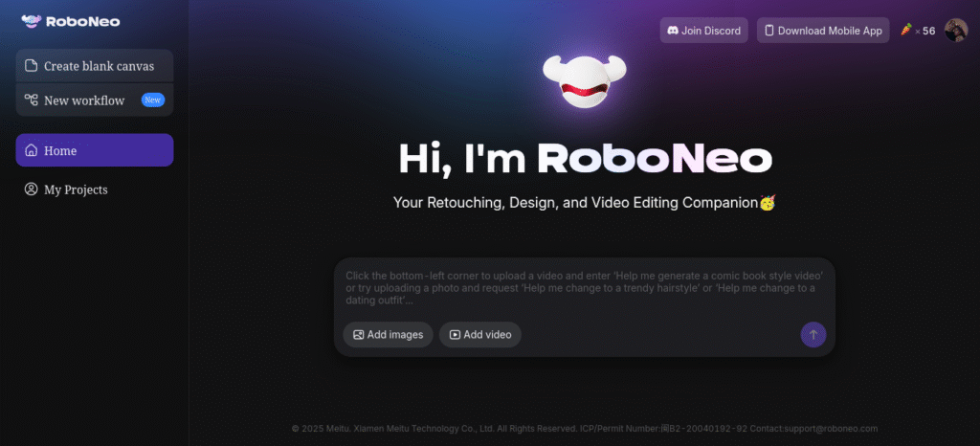980x446 pixels.
Task: Go to My Projects
Action: 95,190
